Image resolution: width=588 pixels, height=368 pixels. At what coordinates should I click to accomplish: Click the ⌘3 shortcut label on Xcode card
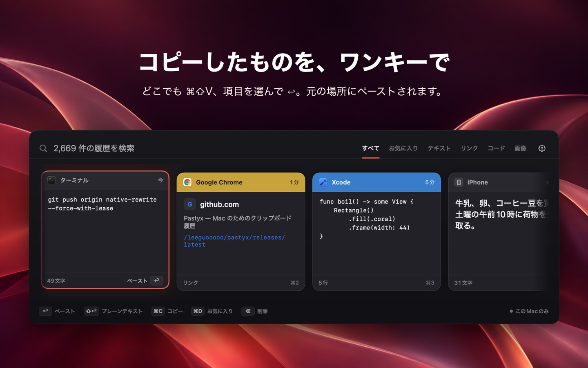coord(430,283)
